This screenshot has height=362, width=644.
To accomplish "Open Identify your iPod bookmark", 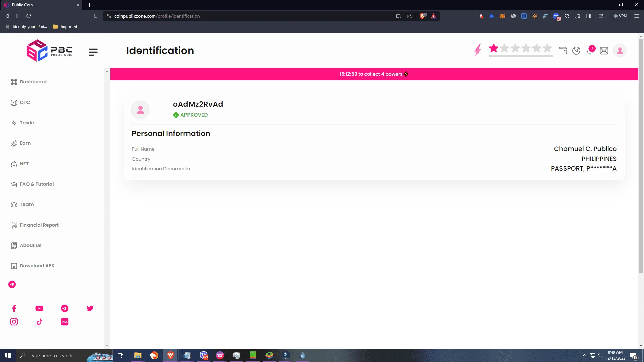I will (x=26, y=27).
